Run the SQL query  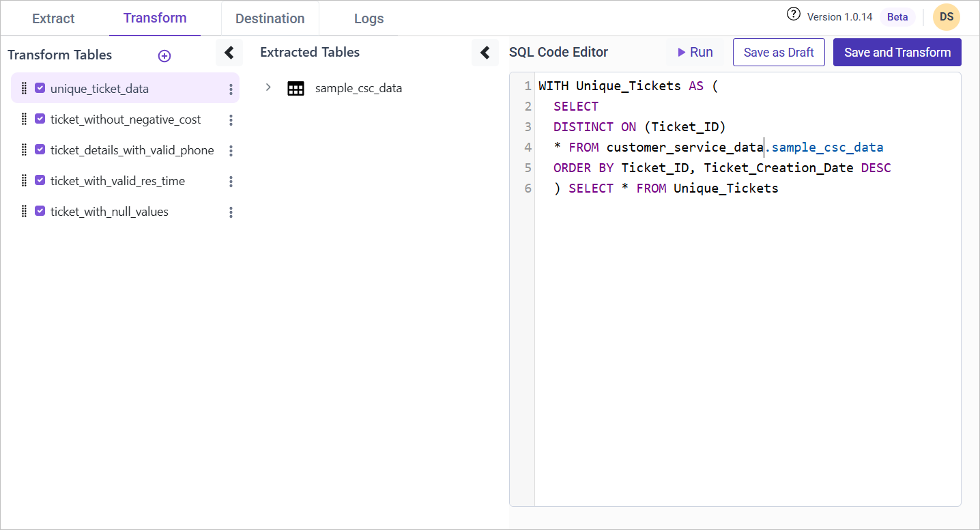tap(695, 53)
